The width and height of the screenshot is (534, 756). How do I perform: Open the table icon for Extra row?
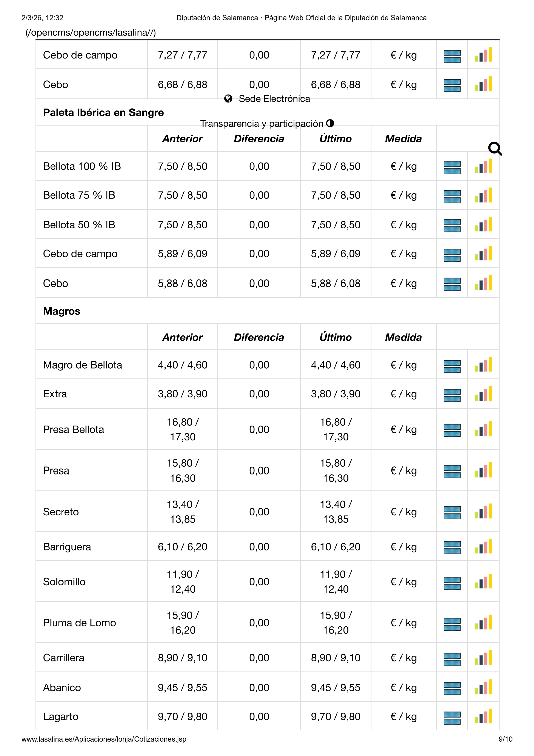[452, 395]
